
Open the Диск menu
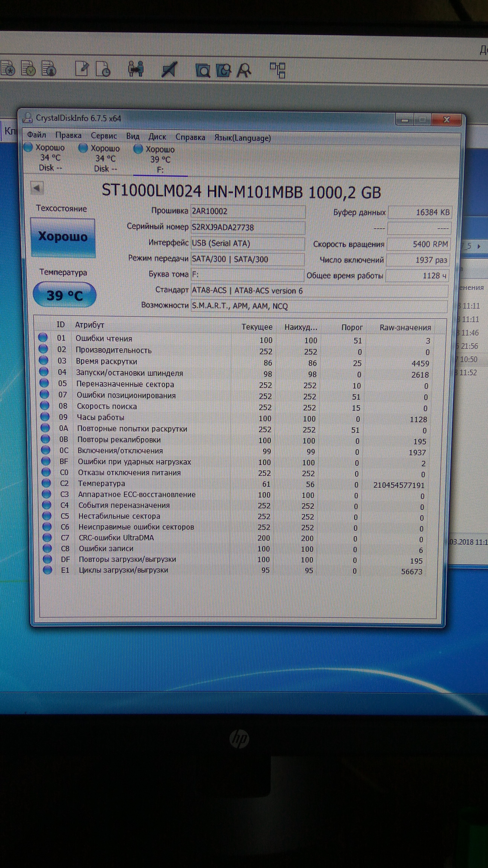coord(157,137)
